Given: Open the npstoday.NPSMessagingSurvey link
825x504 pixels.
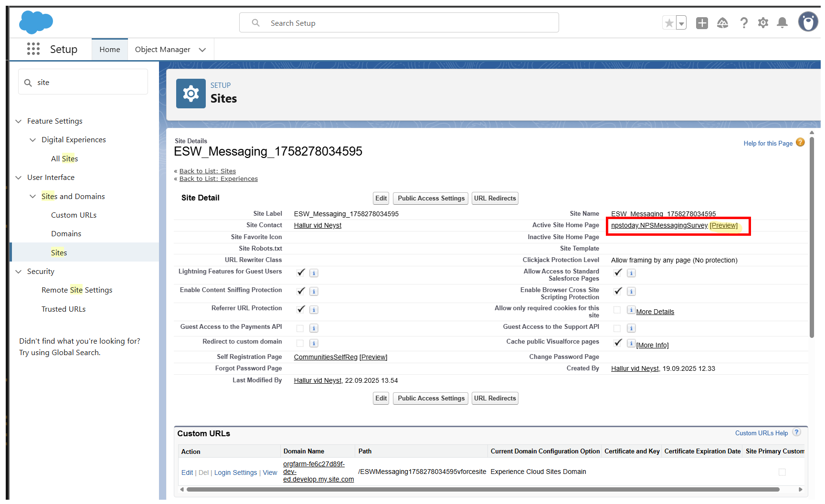Looking at the screenshot, I should pyautogui.click(x=659, y=225).
